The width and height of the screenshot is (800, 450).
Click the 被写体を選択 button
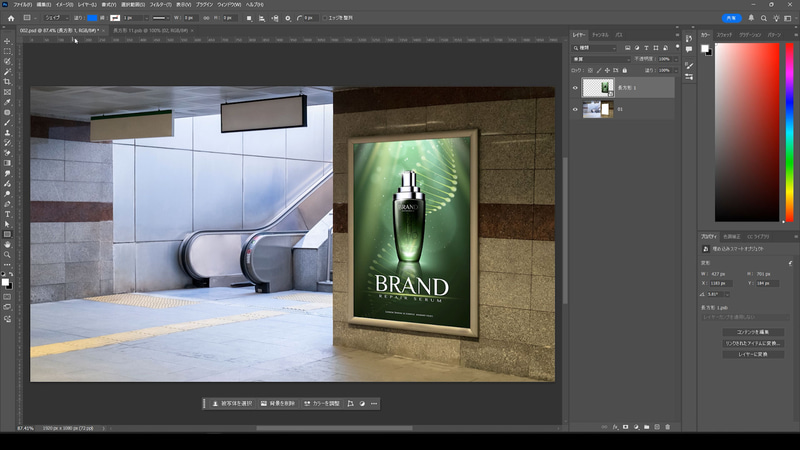pos(231,404)
